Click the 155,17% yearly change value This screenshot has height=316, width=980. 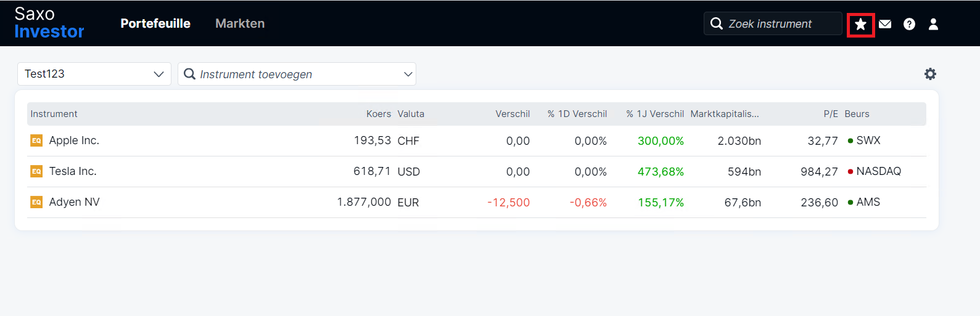click(x=661, y=203)
